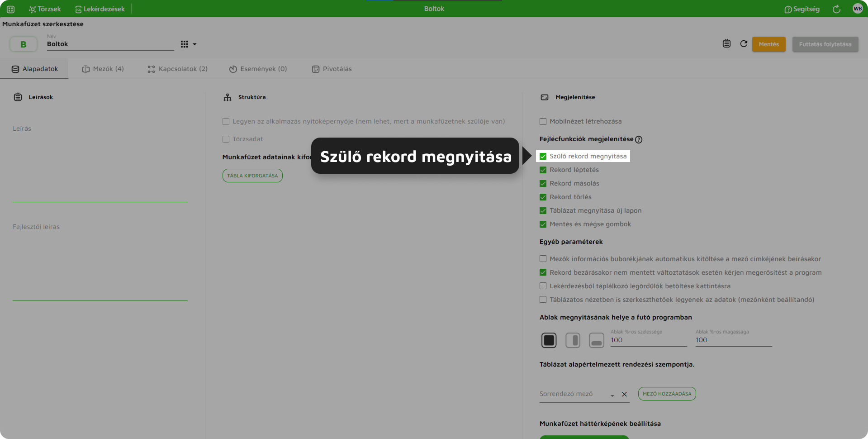Click the Futtatás folytatása button
This screenshot has height=439, width=868.
[x=825, y=44]
